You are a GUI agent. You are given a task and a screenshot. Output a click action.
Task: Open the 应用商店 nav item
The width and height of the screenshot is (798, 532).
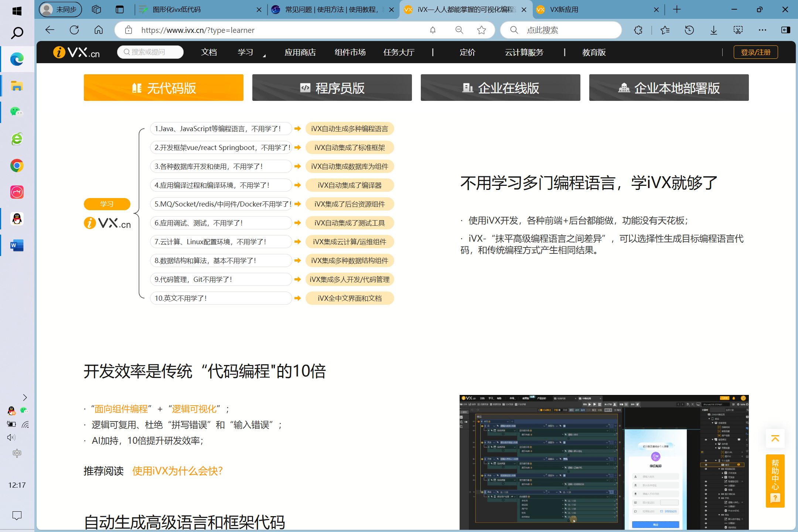300,52
